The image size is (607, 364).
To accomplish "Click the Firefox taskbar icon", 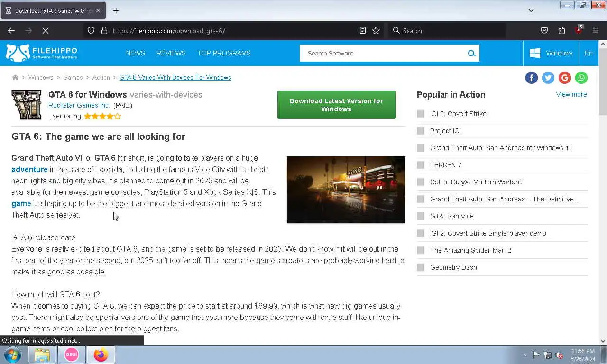I will pos(101,355).
